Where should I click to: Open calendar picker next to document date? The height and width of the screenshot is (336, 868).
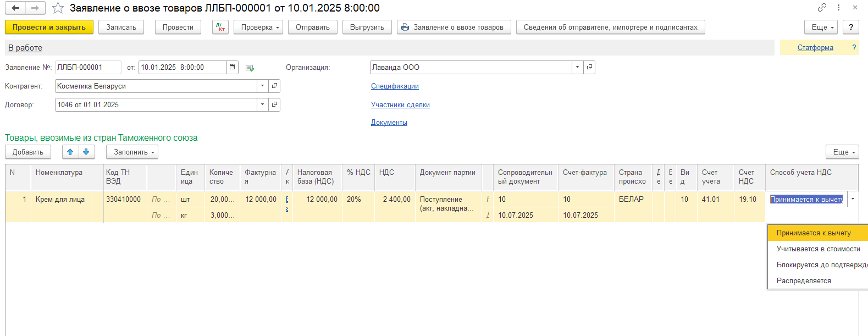tap(233, 67)
